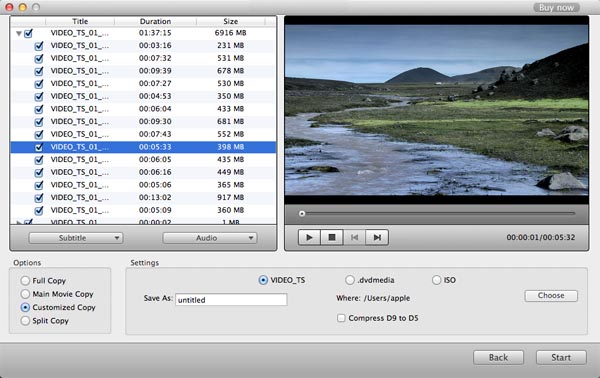600x378 pixels.
Task: Click the Save As name field
Action: pyautogui.click(x=231, y=300)
